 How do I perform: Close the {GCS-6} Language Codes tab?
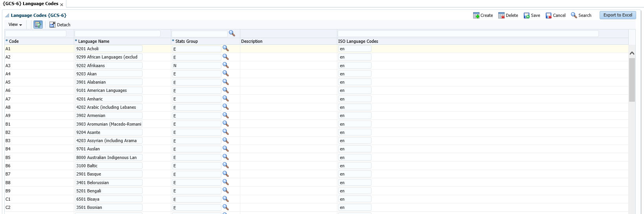click(62, 5)
